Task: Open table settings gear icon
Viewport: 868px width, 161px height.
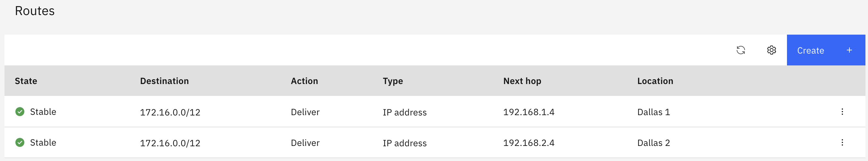Action: tap(771, 50)
